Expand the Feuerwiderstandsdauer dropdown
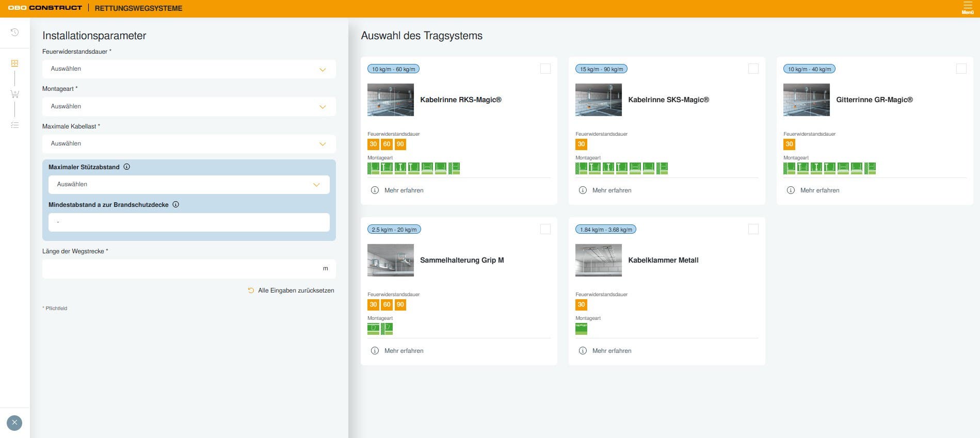 [x=189, y=69]
